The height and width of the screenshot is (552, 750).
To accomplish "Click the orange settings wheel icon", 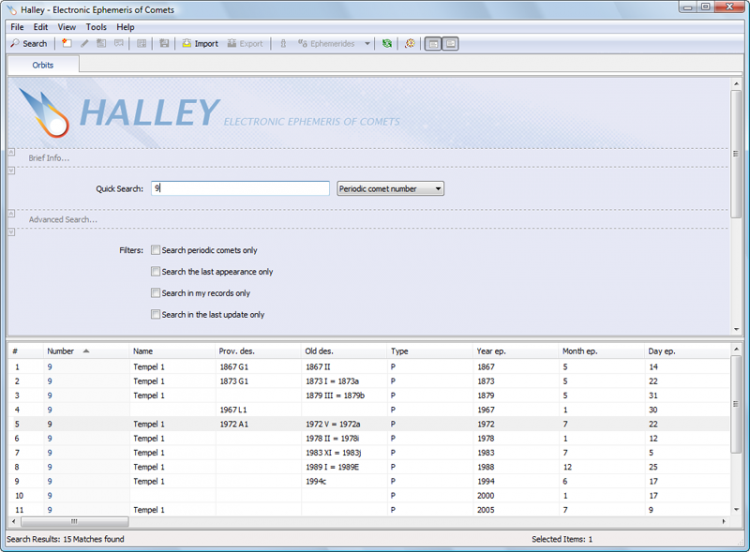I will (410, 44).
